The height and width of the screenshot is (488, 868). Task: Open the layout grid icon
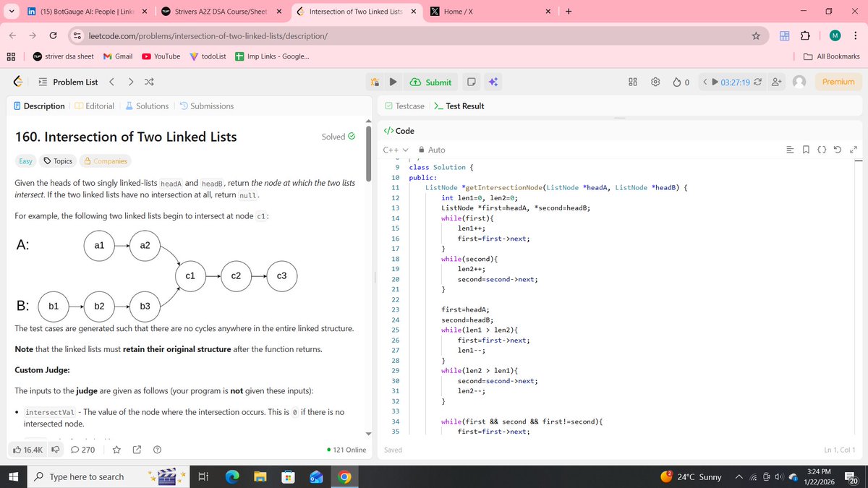[x=633, y=82]
